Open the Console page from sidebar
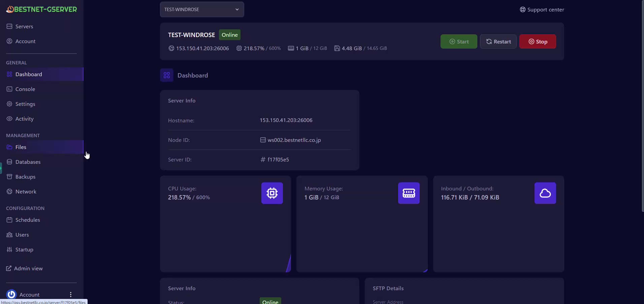 pyautogui.click(x=25, y=89)
